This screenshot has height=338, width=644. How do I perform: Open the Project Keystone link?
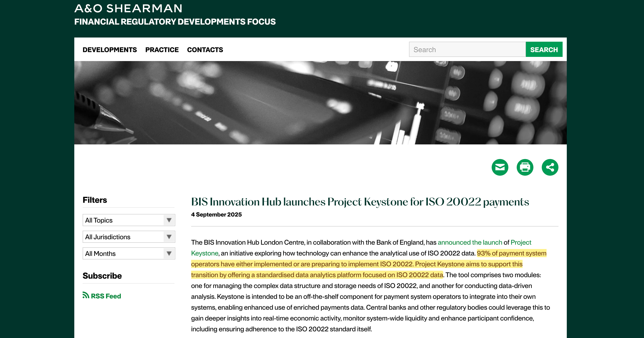point(521,242)
